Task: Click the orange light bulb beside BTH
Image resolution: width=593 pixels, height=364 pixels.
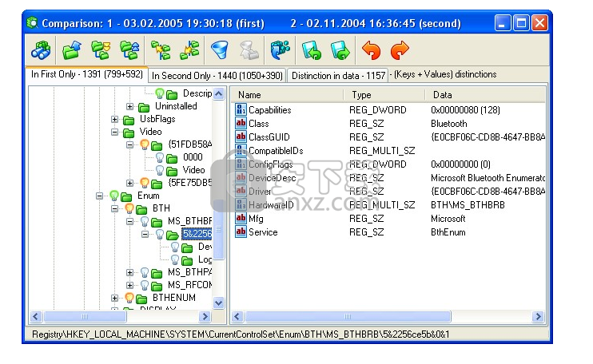Action: tap(129, 208)
